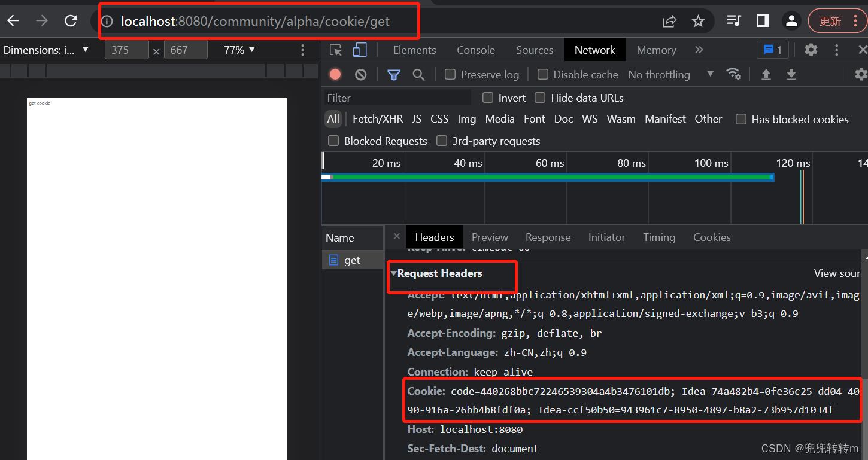Toggle the browser side panel
This screenshot has width=868, height=460.
pyautogui.click(x=763, y=21)
